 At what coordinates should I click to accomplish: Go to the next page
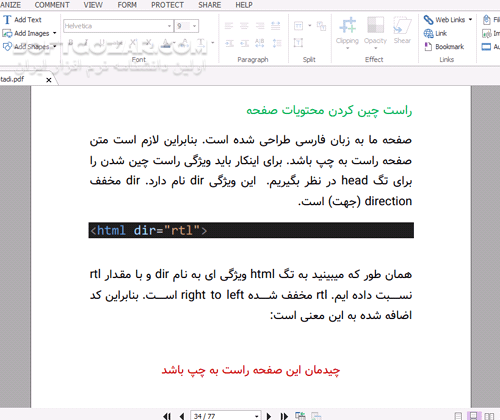[269, 416]
